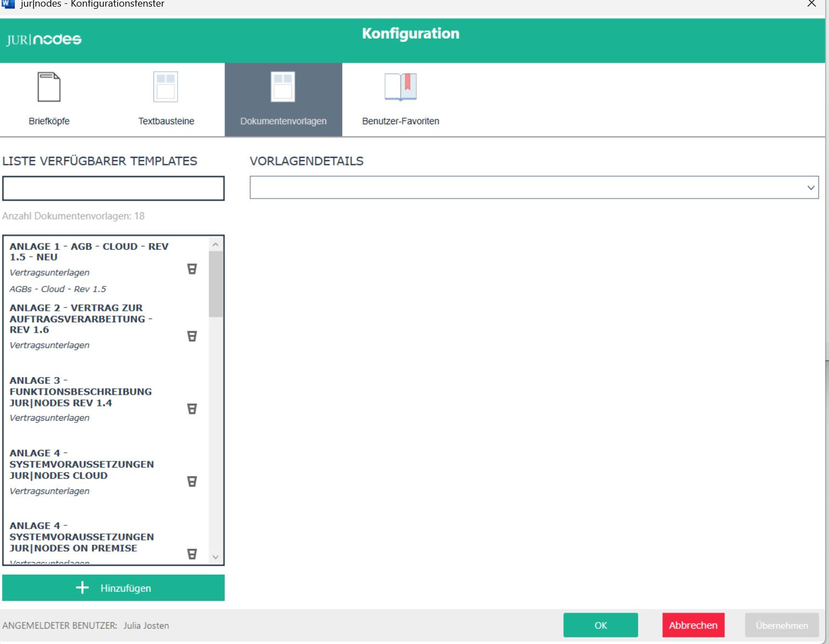Delete Anlage 4 Systemvoraussetzungen Cloud template
829x644 pixels.
point(192,481)
